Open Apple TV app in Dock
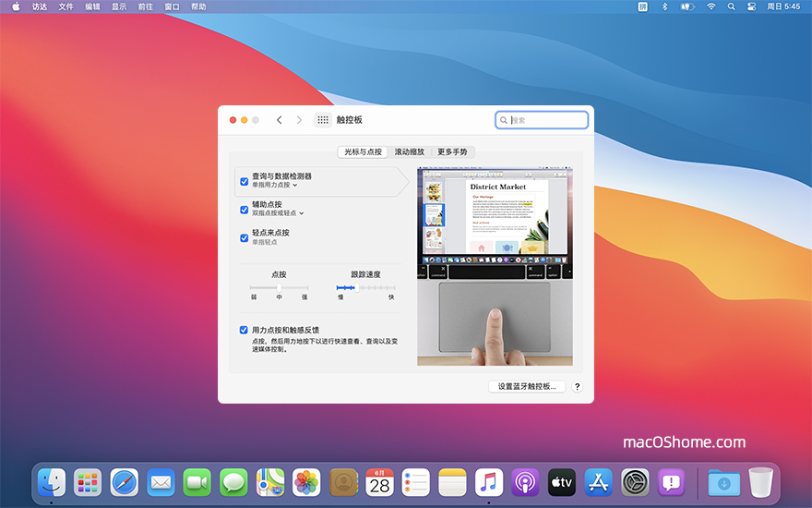This screenshot has width=812, height=508. pyautogui.click(x=562, y=482)
